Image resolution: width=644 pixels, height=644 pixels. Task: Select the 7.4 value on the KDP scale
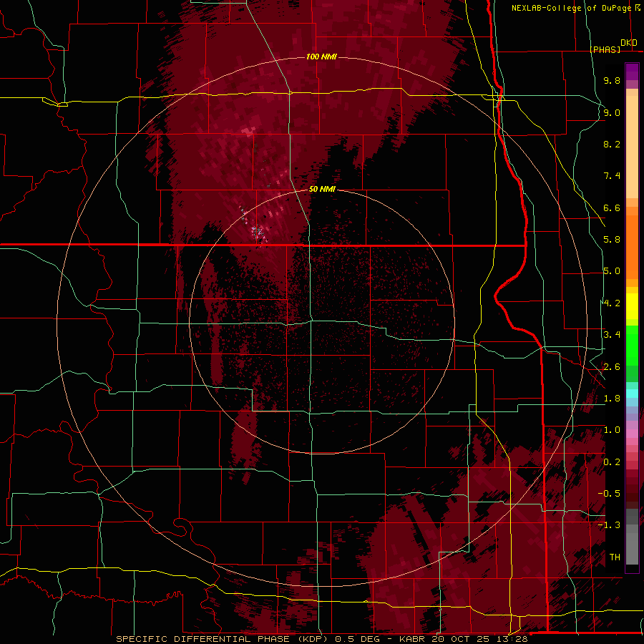(612, 176)
